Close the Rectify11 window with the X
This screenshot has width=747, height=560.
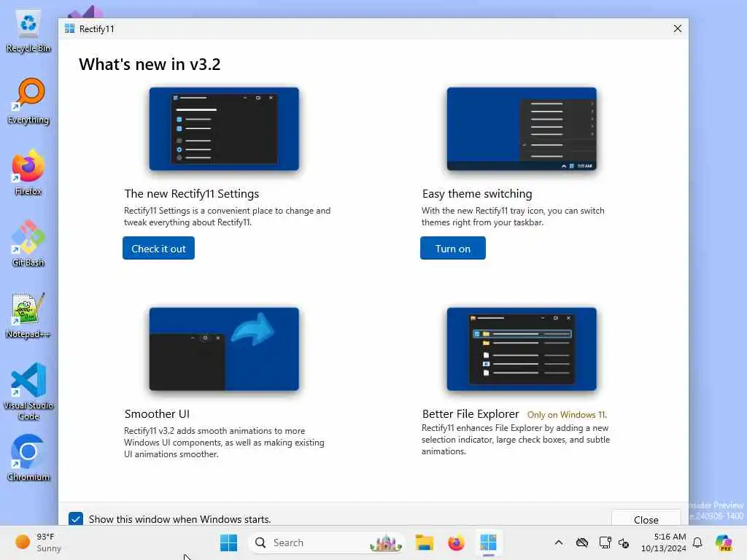click(x=677, y=28)
